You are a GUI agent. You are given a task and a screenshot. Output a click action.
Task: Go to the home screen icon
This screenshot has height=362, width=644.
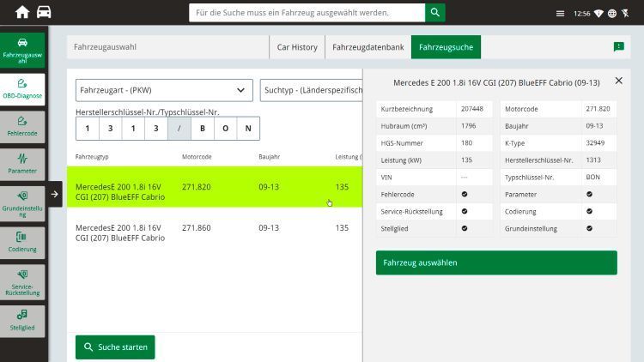(x=22, y=12)
